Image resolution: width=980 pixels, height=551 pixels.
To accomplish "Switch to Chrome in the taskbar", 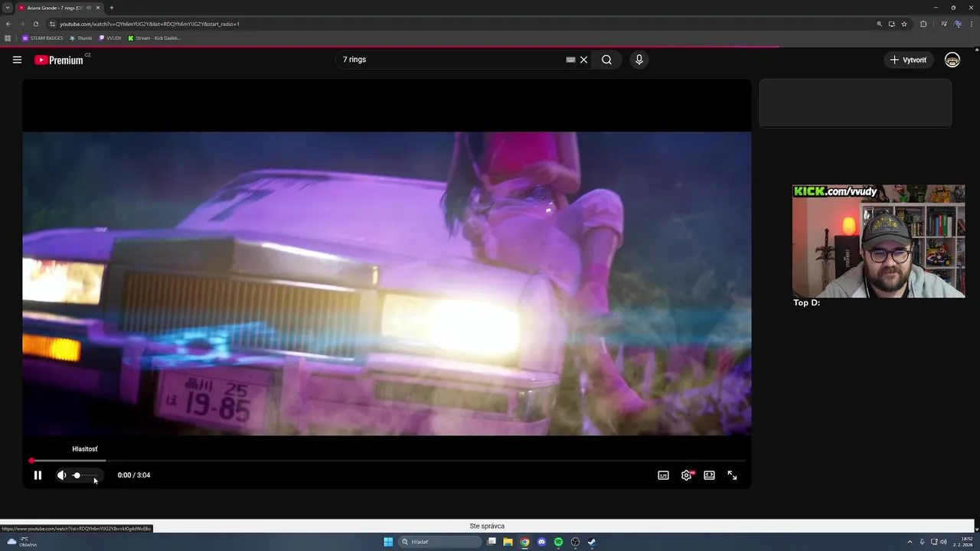I will point(524,542).
